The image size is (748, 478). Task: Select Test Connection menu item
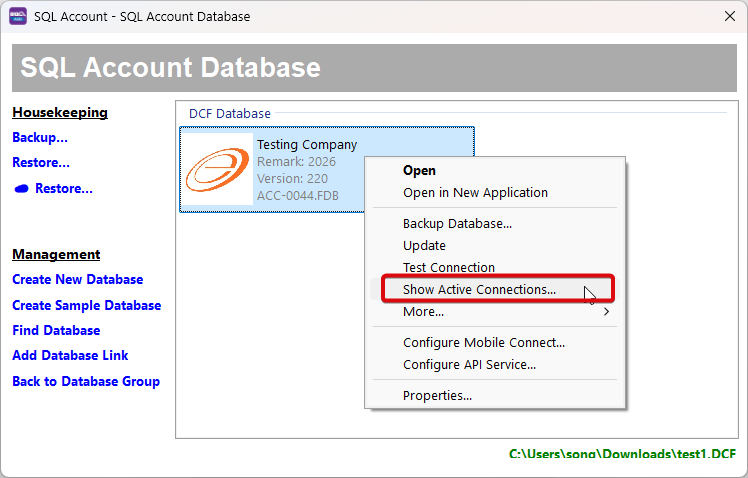448,268
